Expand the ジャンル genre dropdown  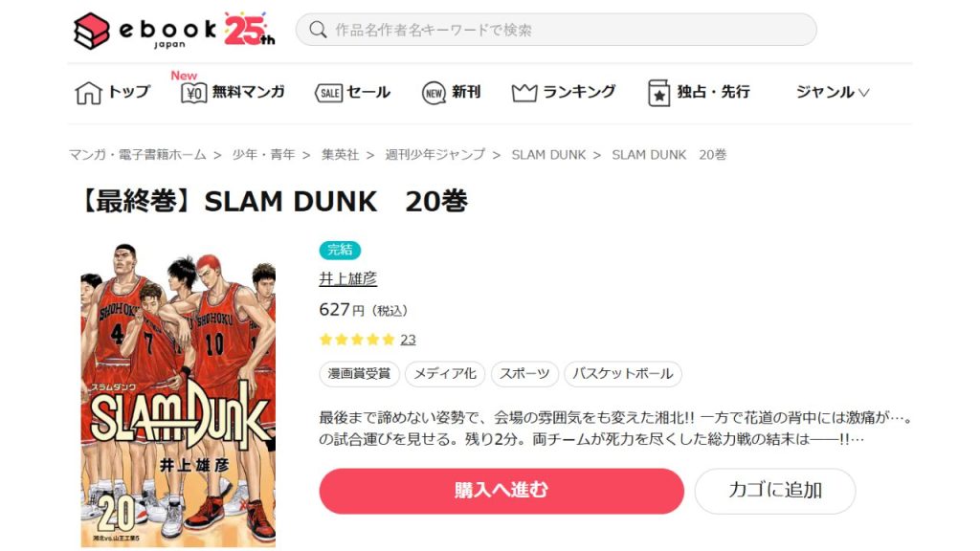click(832, 93)
